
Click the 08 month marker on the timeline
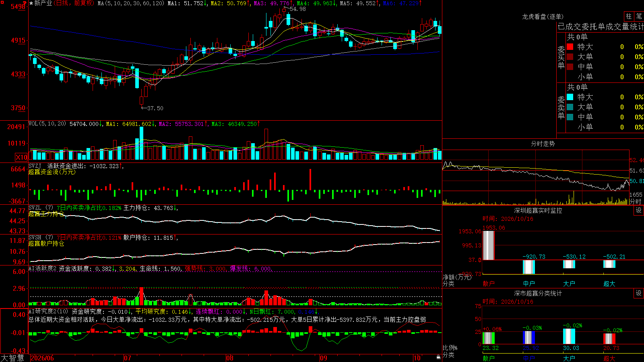click(x=230, y=358)
